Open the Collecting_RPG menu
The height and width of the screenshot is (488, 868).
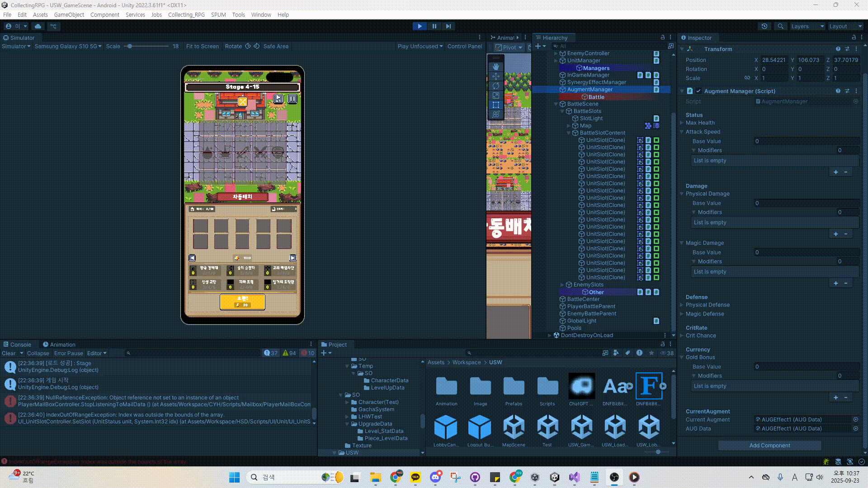pos(186,14)
